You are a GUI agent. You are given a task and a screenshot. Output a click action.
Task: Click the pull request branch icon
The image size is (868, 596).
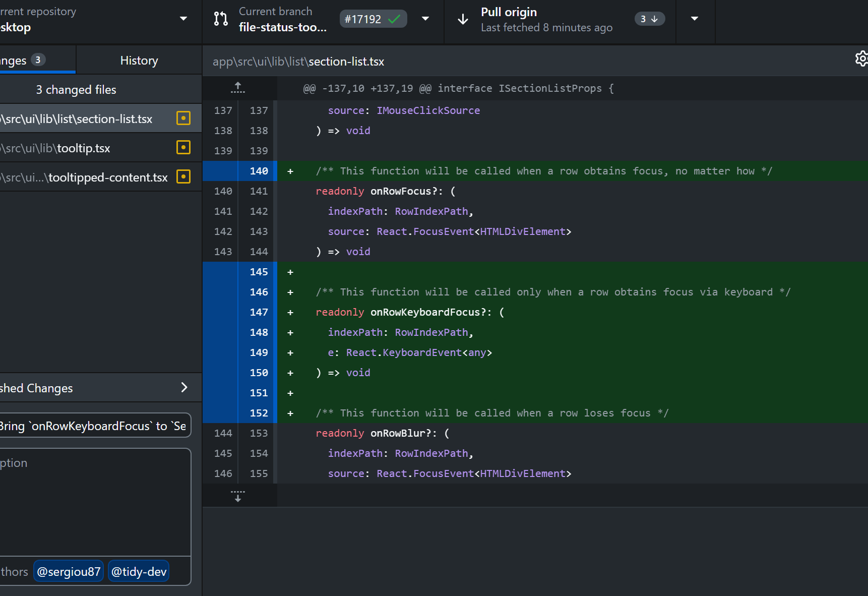pos(221,19)
